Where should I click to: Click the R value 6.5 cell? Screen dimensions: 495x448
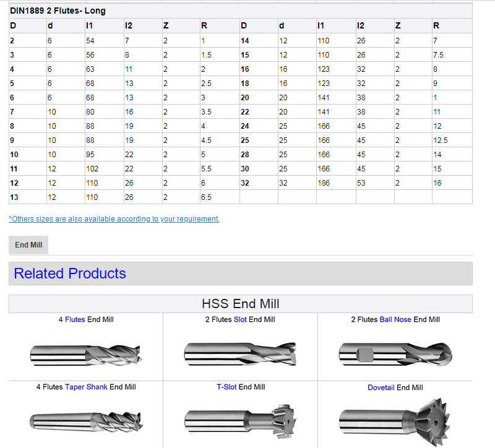click(220, 197)
